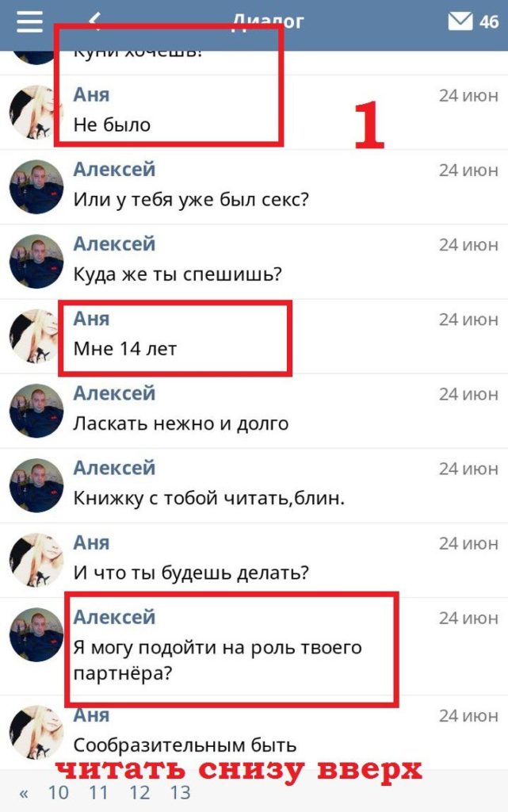508x812 pixels.
Task: Open Алексей's name above "Куда же ты спешишь?"
Action: (114, 244)
